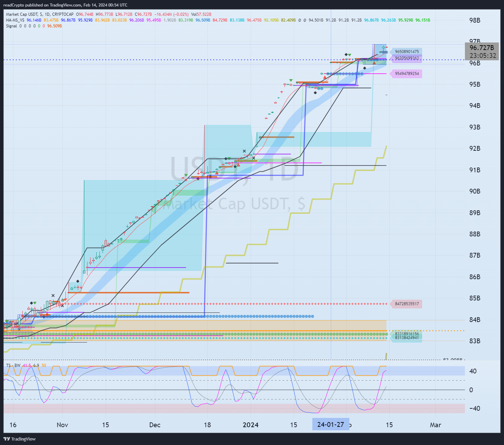Click the 0 level on oscillator axis
The image size is (504, 445).
click(x=471, y=390)
